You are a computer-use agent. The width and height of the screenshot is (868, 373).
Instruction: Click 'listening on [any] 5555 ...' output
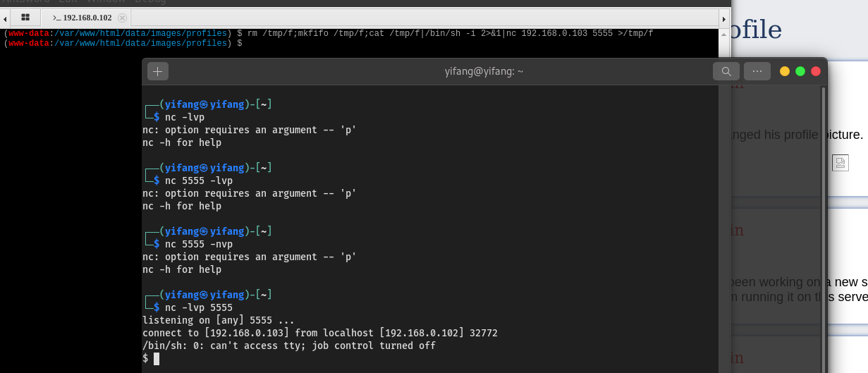218,320
